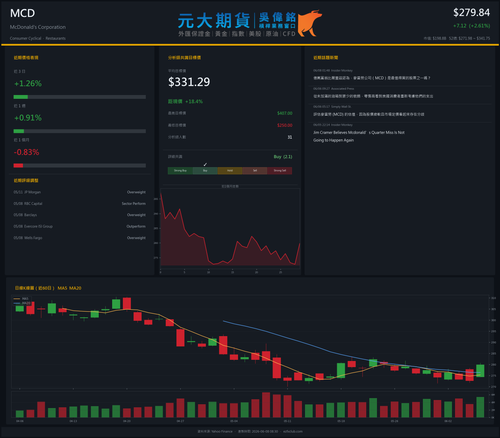
Task: Click the Outperform rating label
Action: tap(136, 226)
